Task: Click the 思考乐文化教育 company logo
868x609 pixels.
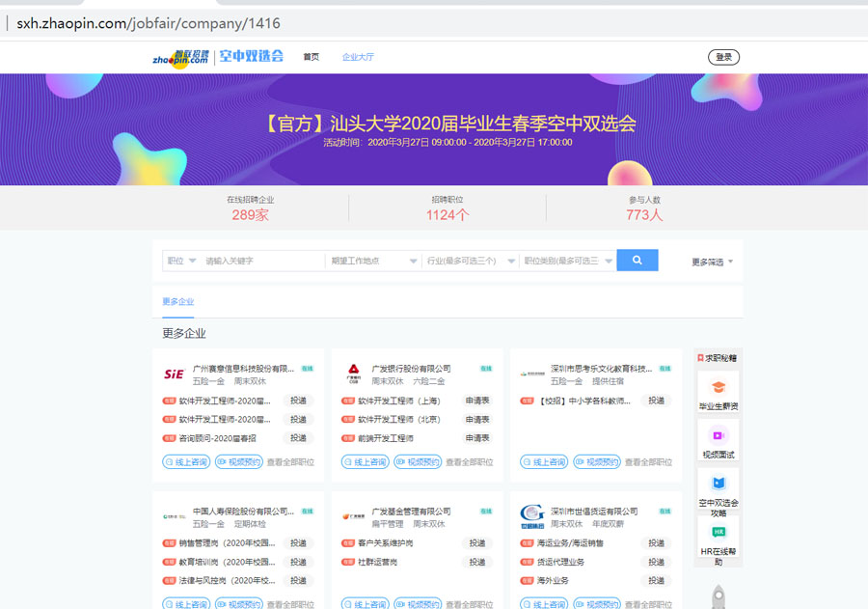Action: coord(532,374)
